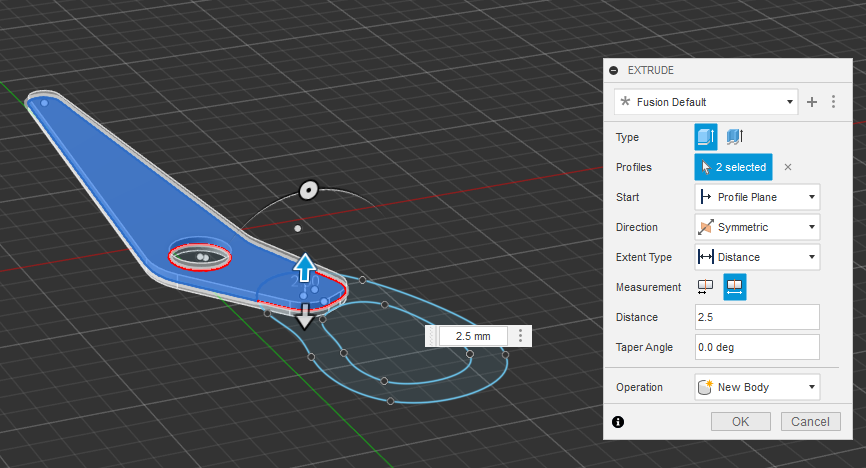
Task: Expand the Direction Symmetric dropdown
Action: [757, 227]
